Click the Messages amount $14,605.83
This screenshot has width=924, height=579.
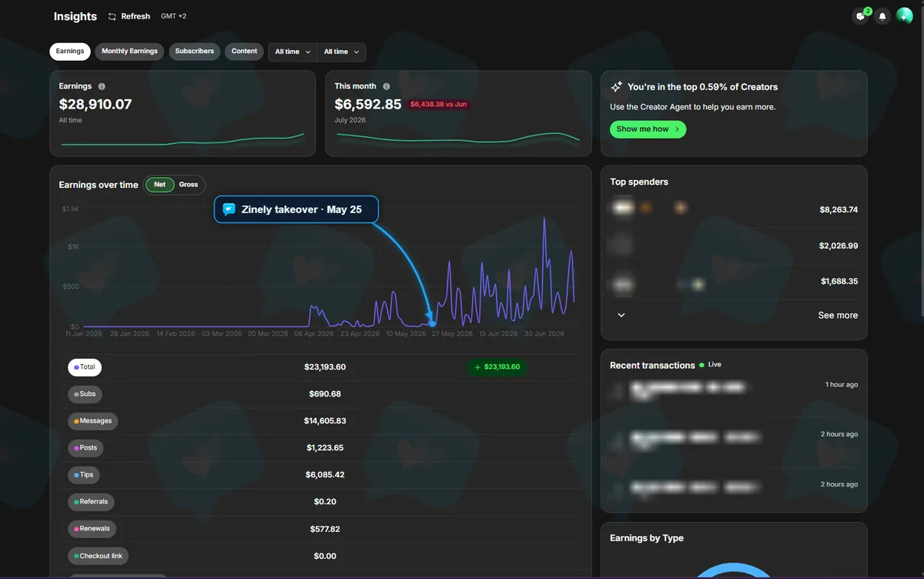[325, 421]
